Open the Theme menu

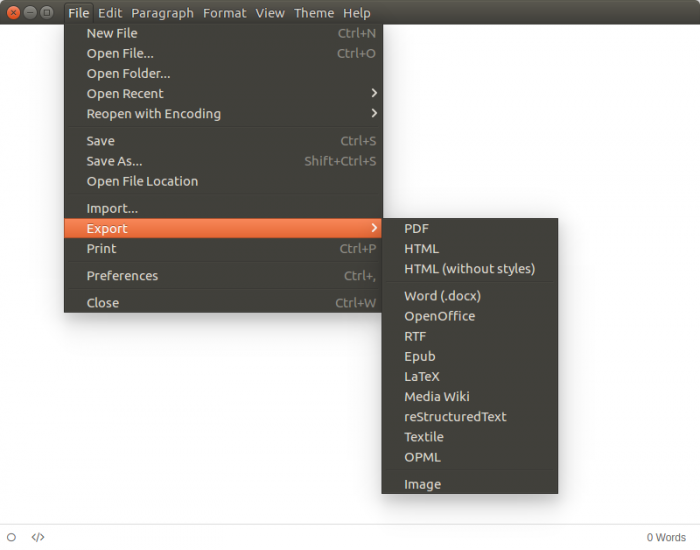(x=314, y=13)
